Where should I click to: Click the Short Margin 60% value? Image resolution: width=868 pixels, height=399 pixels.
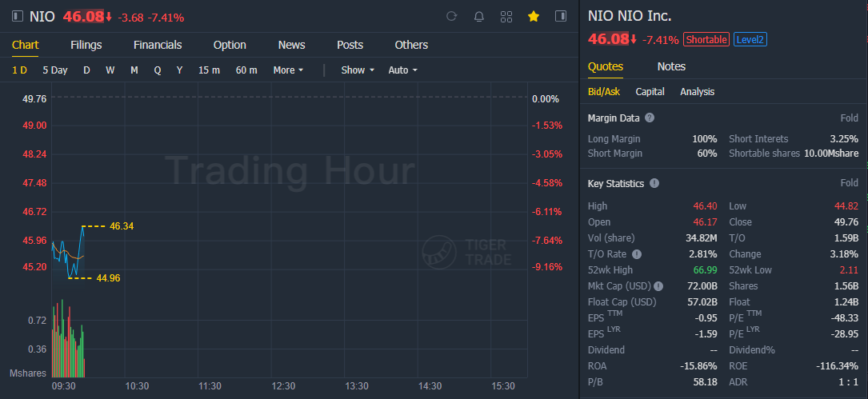(x=707, y=154)
